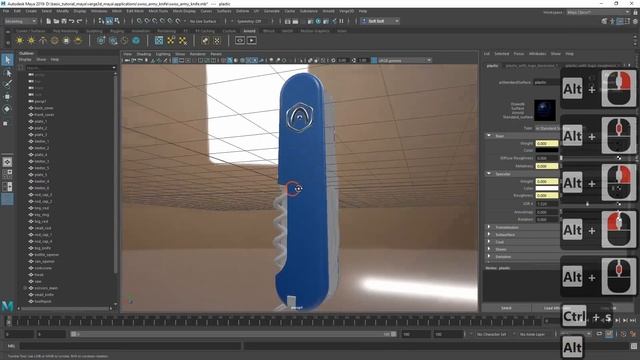Open the viewport Lighting menu
Image resolution: width=640 pixels, height=360 pixels.
[x=163, y=54]
